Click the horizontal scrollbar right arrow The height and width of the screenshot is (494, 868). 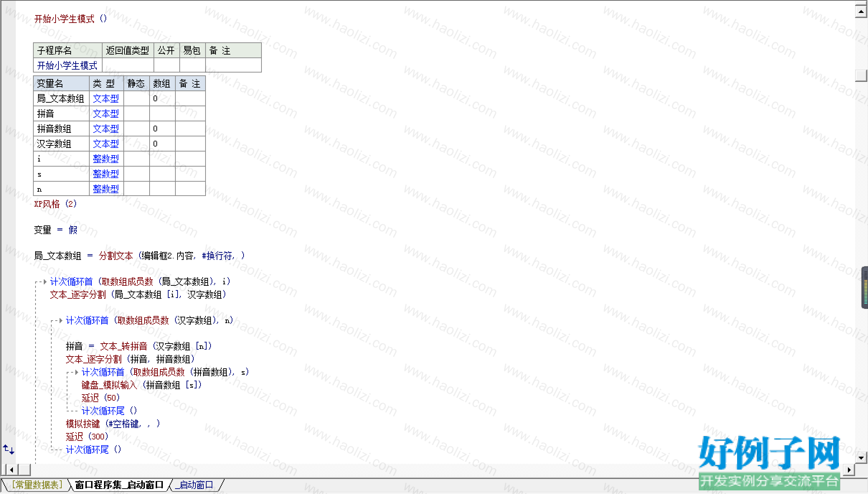click(849, 470)
